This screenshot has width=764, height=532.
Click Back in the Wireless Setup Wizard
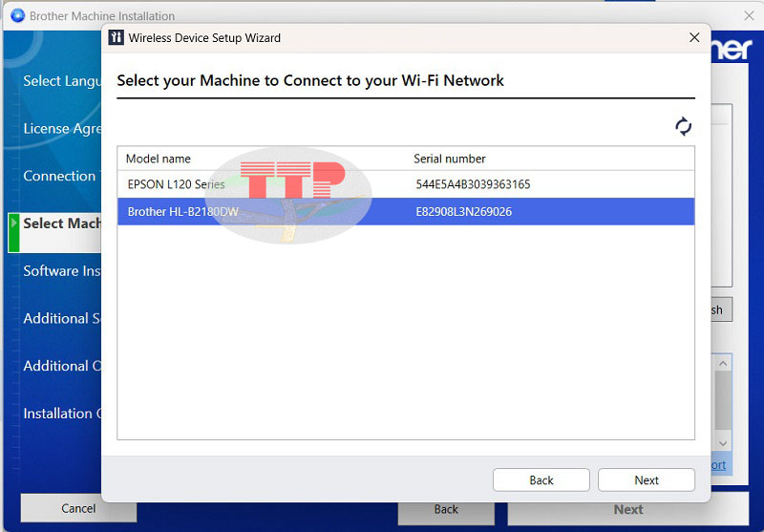click(x=541, y=480)
